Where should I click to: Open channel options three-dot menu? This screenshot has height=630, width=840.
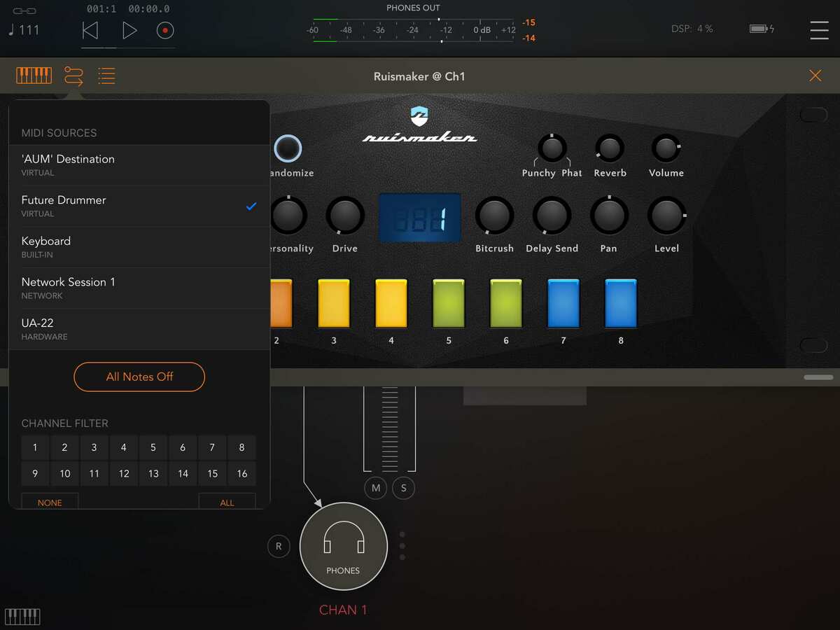402,546
